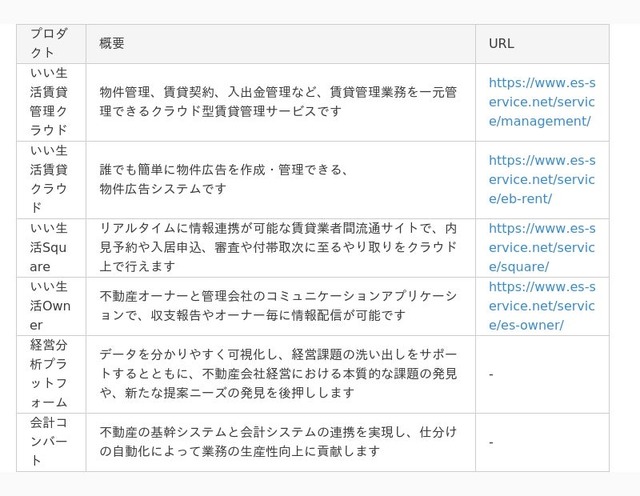
Task: Click the dash URL cell for 会計コンバート
Action: tap(542, 442)
